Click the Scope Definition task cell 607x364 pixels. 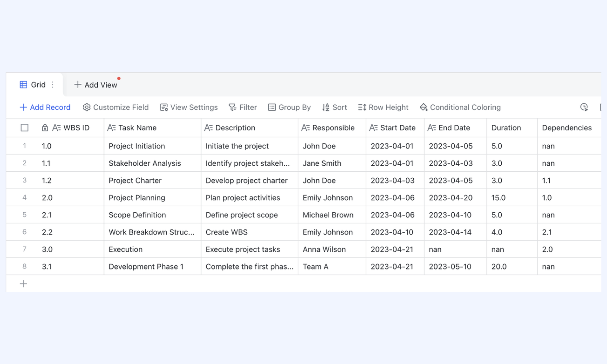pyautogui.click(x=152, y=215)
